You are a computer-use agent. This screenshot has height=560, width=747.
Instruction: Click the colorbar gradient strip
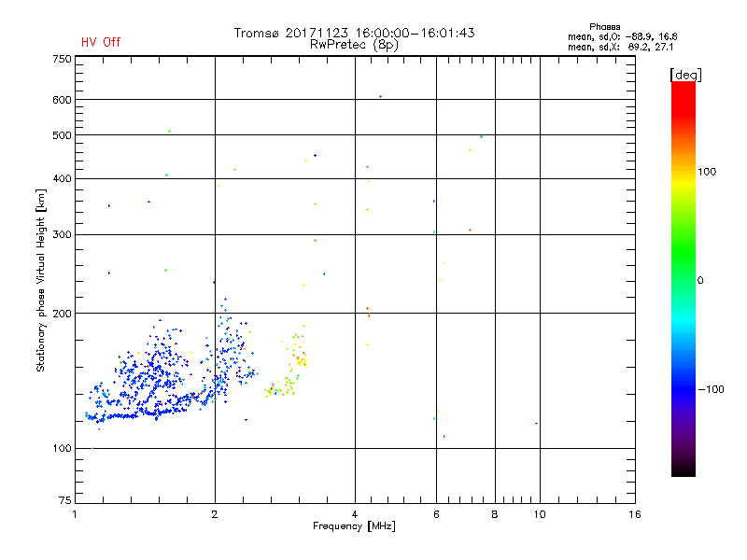pos(684,278)
